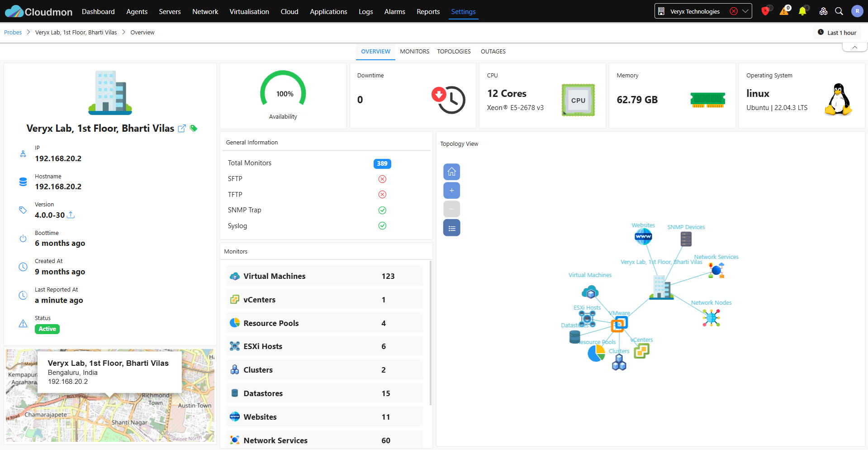Click Veryx Lab breadcrumb link

76,32
